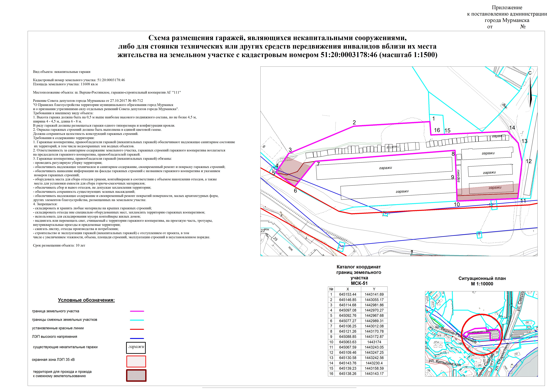Click the hatched passage territory legend box
Viewport: 554px width, 392px height.
coord(136,376)
